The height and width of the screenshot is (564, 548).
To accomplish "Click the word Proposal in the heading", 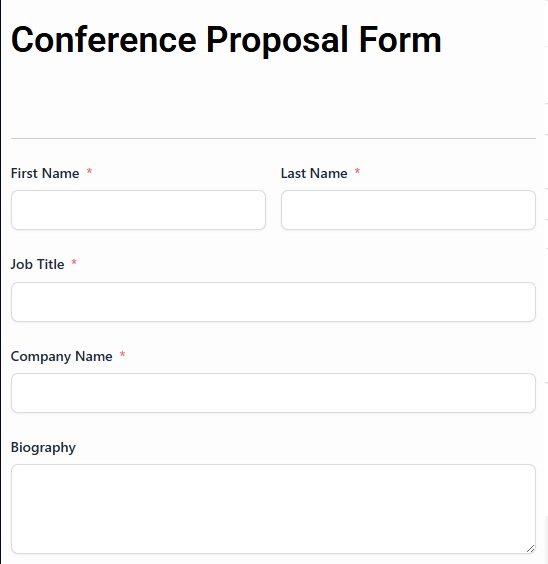I will 278,41.
